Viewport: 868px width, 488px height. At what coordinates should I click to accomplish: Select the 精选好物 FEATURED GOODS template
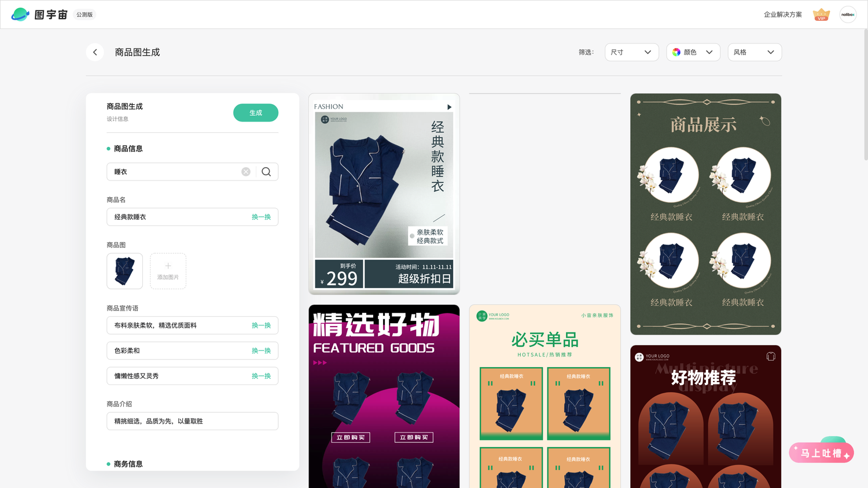click(x=384, y=396)
